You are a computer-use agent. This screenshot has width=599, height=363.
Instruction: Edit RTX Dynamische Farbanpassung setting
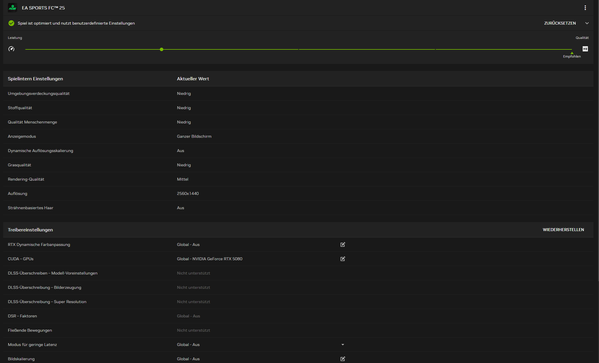coord(343,245)
